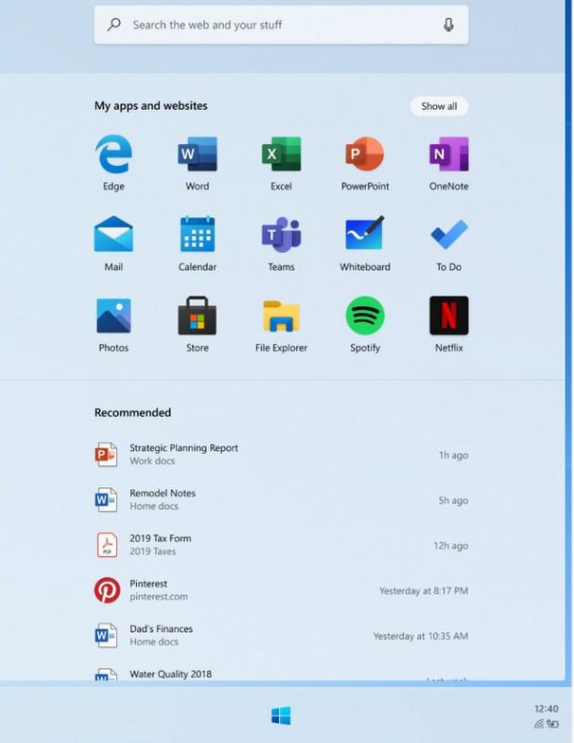This screenshot has height=743, width=574.
Task: Launch the Whiteboard app
Action: point(364,233)
